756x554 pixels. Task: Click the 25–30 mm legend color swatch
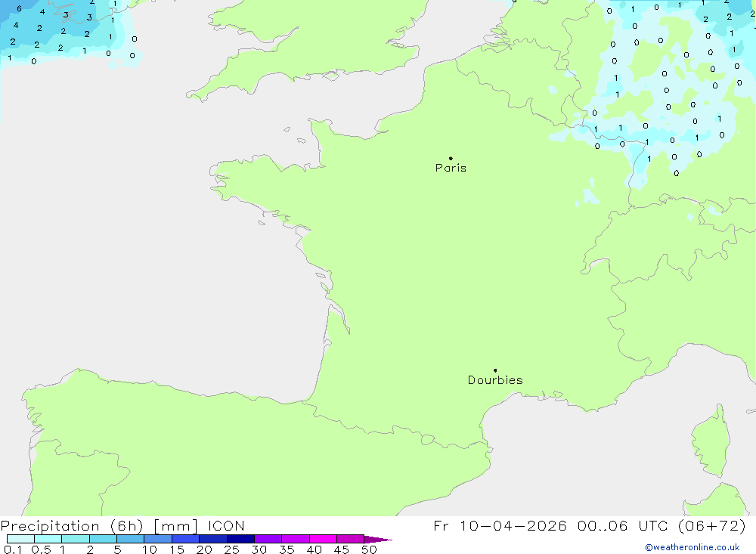(240, 539)
